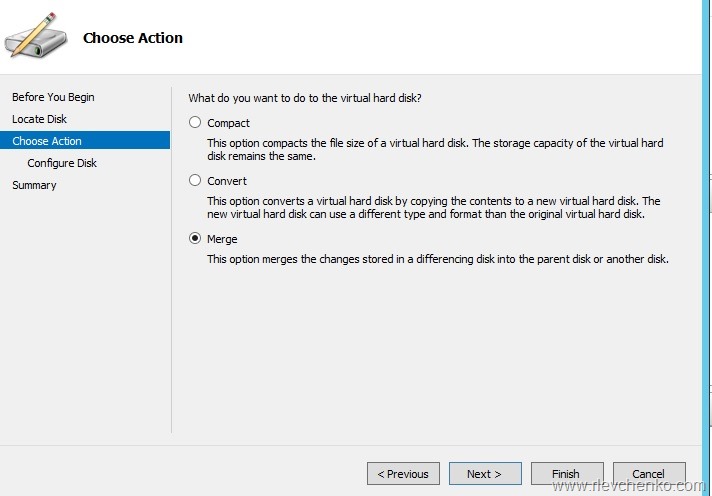Select the highlighted Choose Action step
This screenshot has height=496, width=712.
[x=47, y=141]
